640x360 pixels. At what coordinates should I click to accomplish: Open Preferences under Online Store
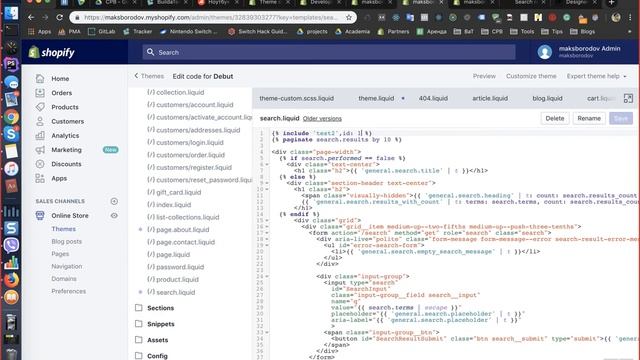(69, 291)
